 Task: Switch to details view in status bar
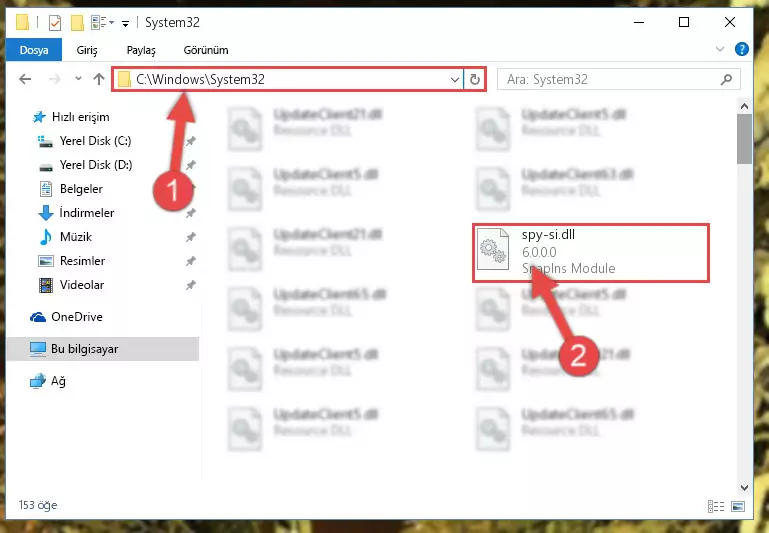coord(716,506)
